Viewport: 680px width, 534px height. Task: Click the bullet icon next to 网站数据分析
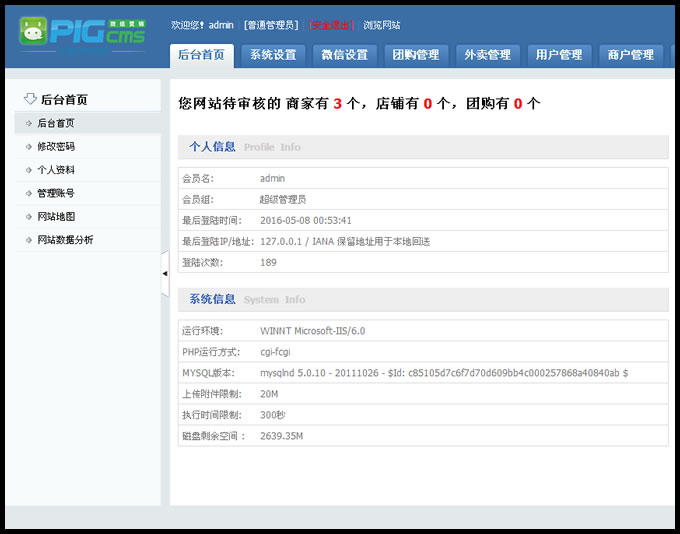28,240
